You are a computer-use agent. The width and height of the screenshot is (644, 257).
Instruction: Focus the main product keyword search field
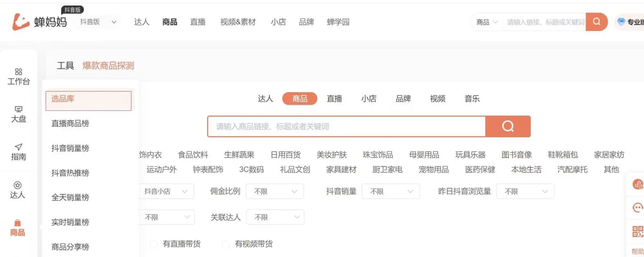[347, 126]
